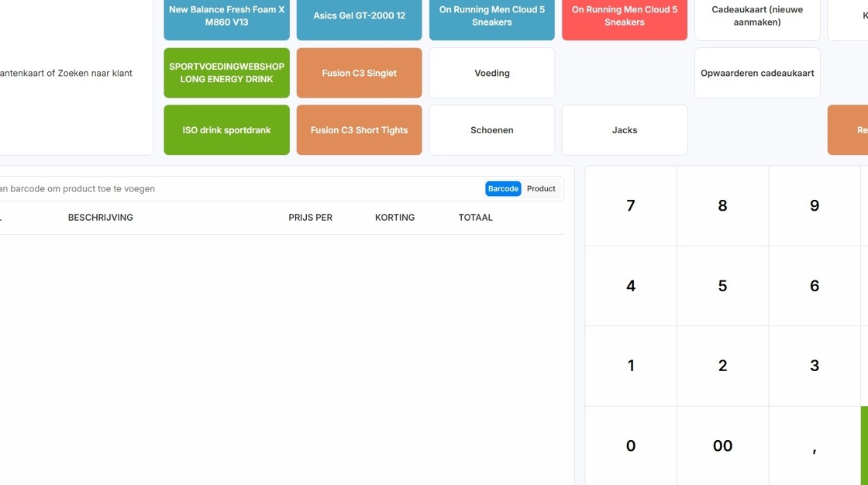The image size is (868, 485).
Task: Tap the comma key on numpad
Action: pos(815,445)
